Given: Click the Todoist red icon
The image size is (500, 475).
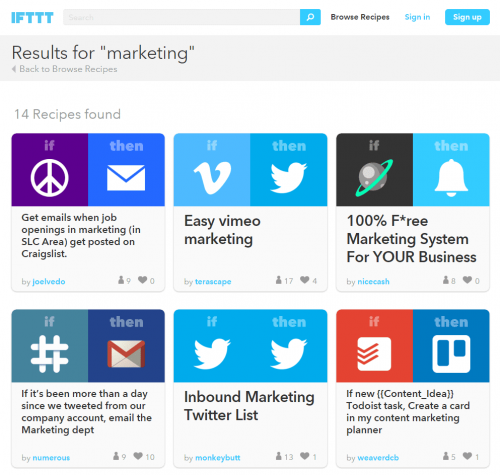Looking at the screenshot, I should pyautogui.click(x=374, y=354).
